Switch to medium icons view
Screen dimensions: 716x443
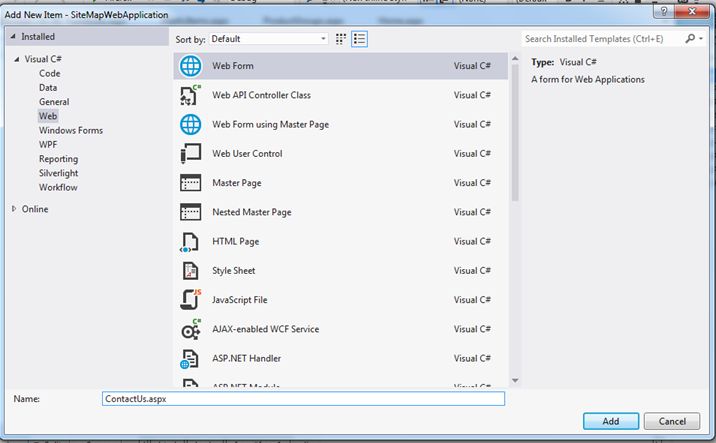point(341,39)
